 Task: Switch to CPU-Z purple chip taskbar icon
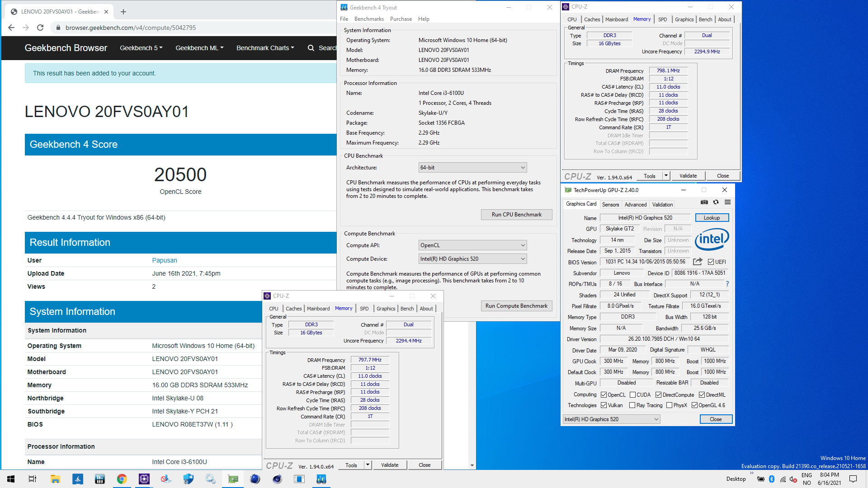tap(144, 479)
